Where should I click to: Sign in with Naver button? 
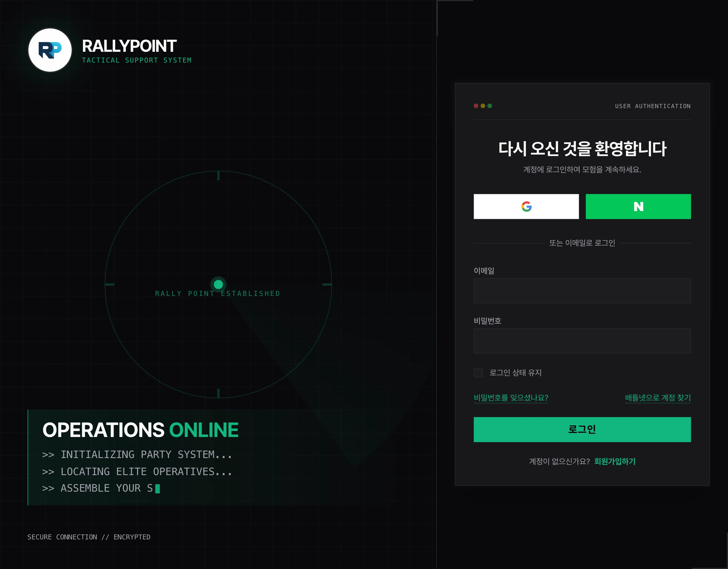pos(638,207)
